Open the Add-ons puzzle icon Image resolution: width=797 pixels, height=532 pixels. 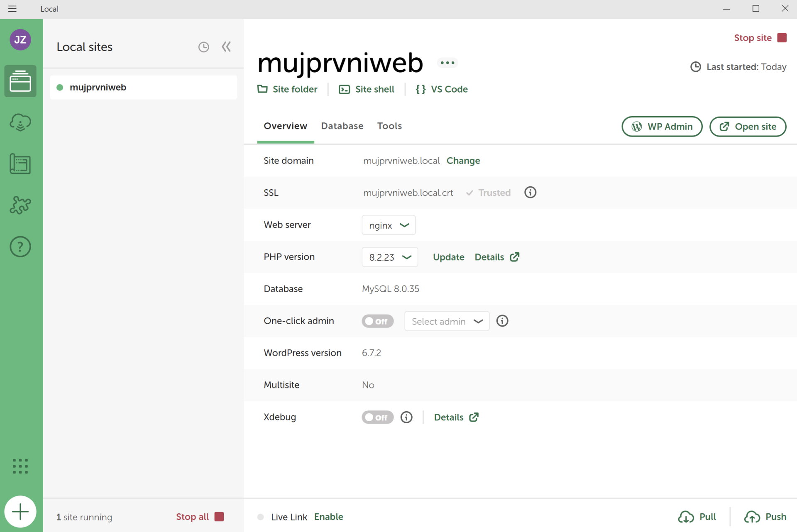(x=20, y=205)
